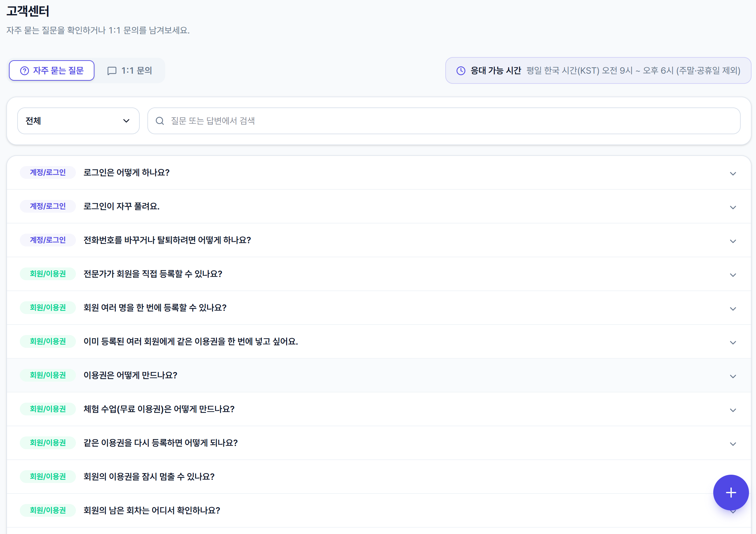Open the 1:1 문의 tab
This screenshot has height=534, width=756.
(x=130, y=70)
